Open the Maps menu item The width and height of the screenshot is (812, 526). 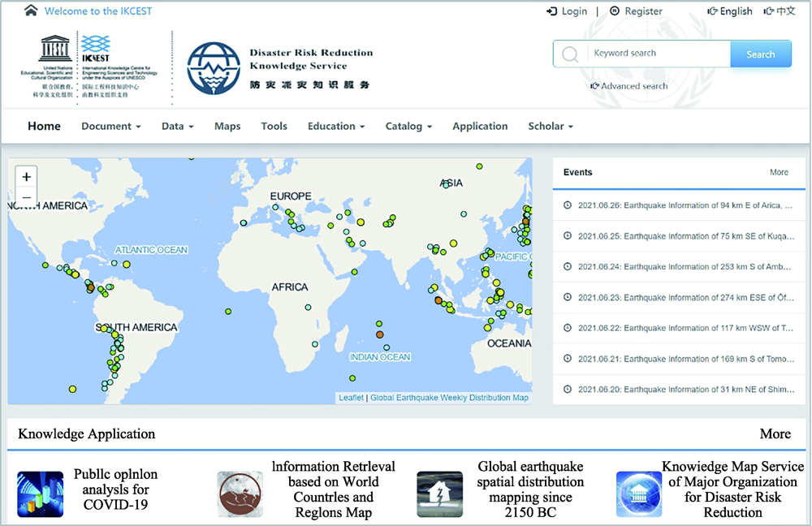(227, 127)
